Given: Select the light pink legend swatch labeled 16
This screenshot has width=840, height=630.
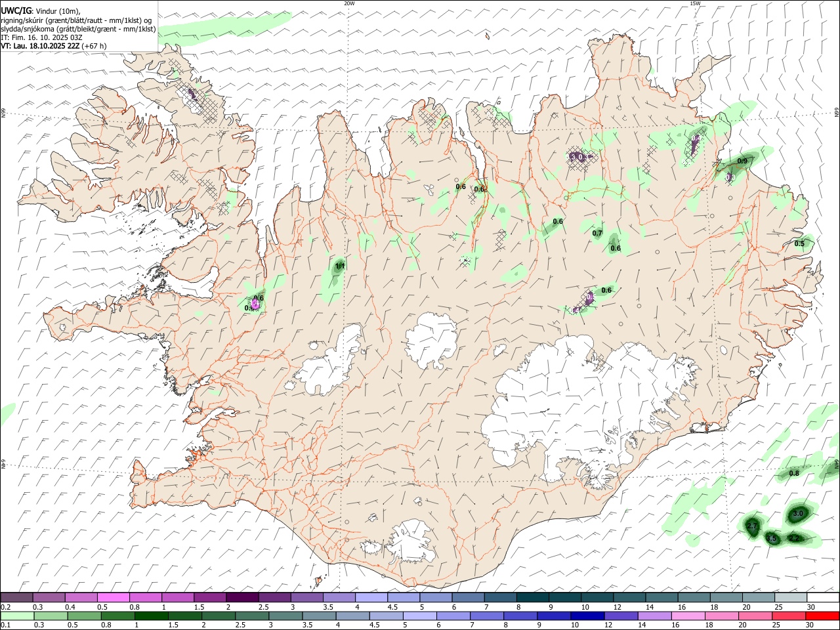Looking at the screenshot, I should tap(688, 616).
